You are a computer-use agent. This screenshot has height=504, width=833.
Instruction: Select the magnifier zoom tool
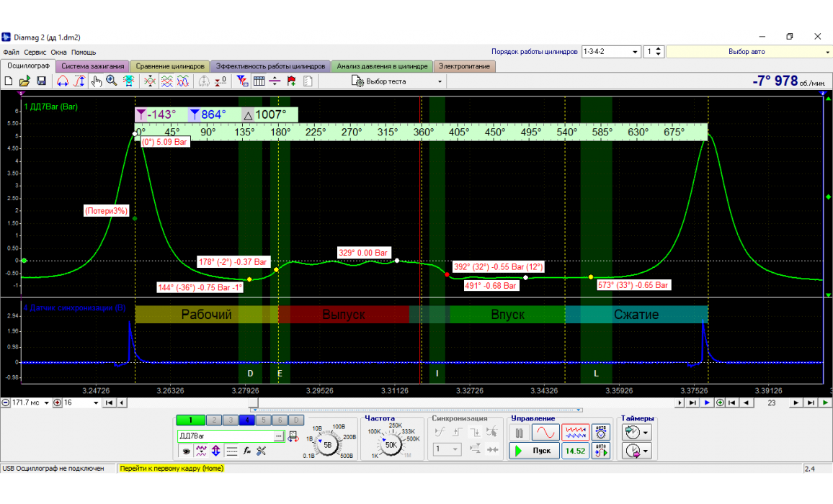(112, 81)
